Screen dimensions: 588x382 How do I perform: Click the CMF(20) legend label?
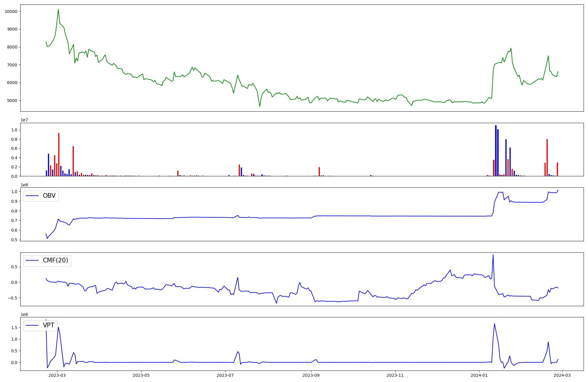click(x=55, y=261)
